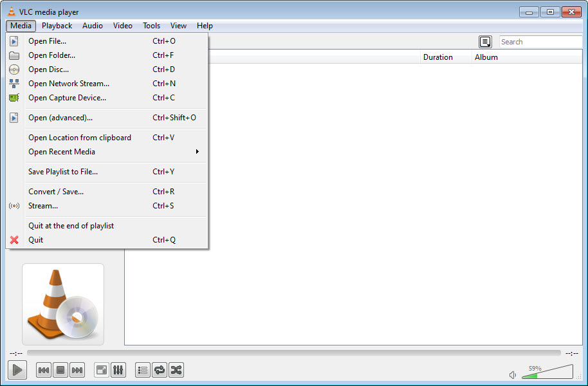This screenshot has width=588, height=386.
Task: Toggle the playlist view icon
Action: pyautogui.click(x=143, y=371)
